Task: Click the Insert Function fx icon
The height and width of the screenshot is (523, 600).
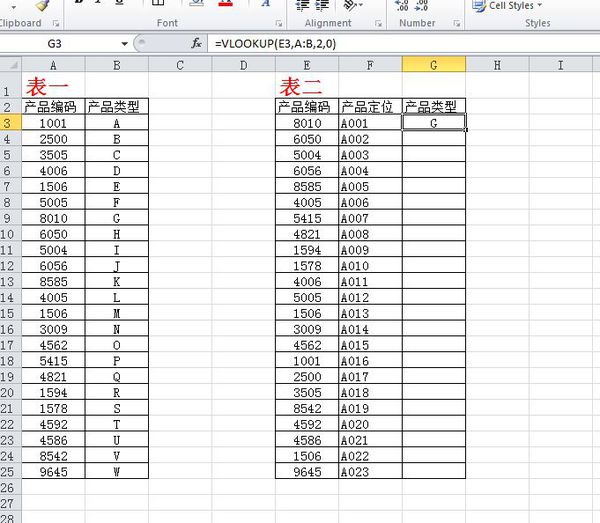Action: coord(197,43)
